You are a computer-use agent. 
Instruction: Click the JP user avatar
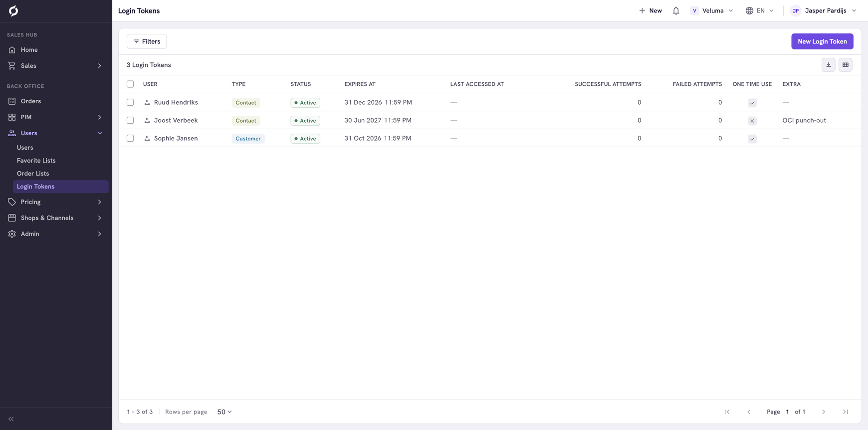tap(796, 10)
